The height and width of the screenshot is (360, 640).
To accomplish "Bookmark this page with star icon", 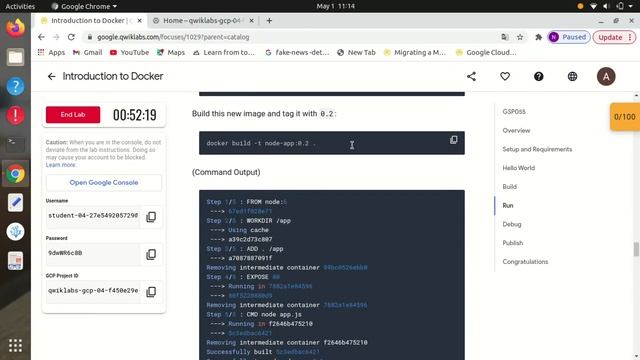I will (520, 37).
